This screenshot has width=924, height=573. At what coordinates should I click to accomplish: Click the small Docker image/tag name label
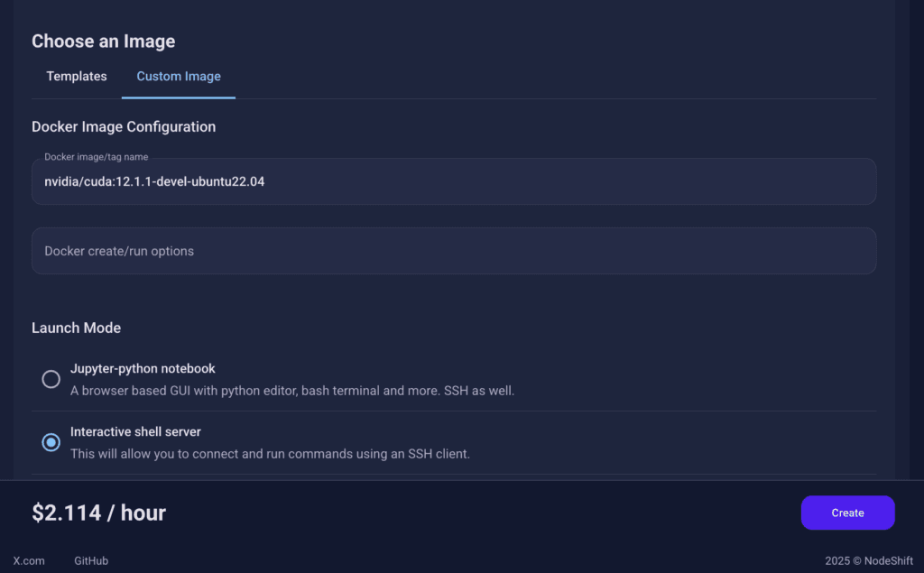point(97,157)
